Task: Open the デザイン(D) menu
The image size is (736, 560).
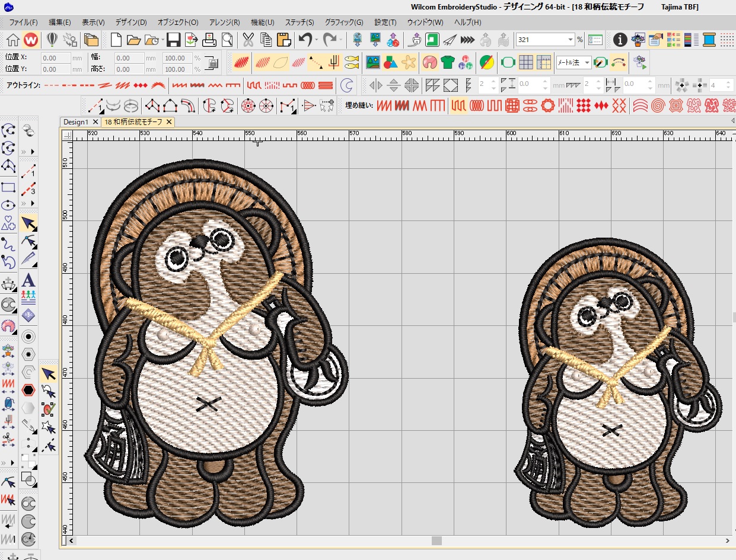Action: pos(131,22)
